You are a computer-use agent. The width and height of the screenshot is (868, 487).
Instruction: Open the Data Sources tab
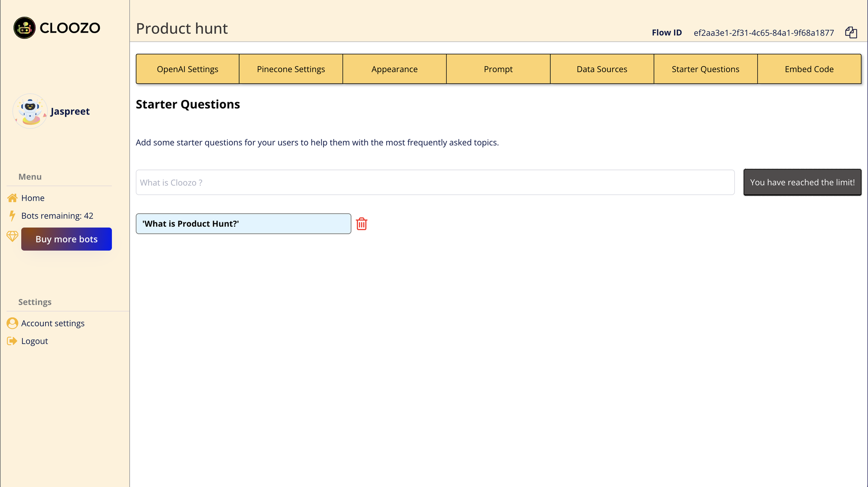602,69
